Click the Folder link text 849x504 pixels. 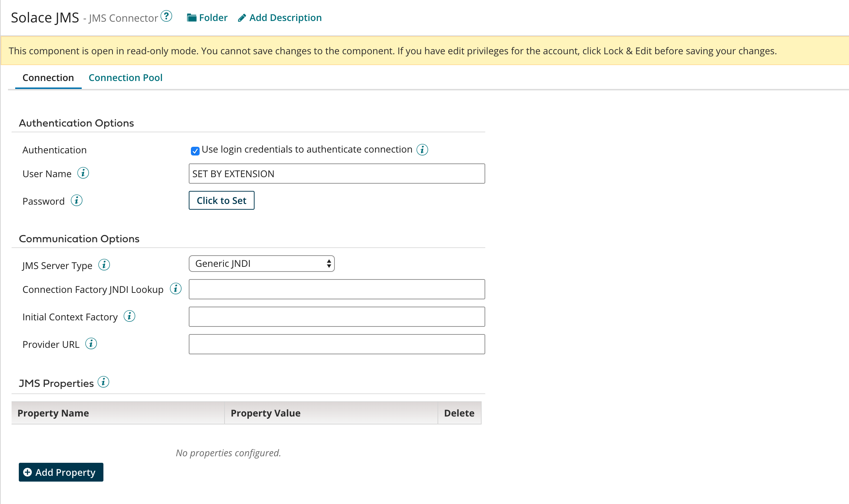[x=213, y=18]
